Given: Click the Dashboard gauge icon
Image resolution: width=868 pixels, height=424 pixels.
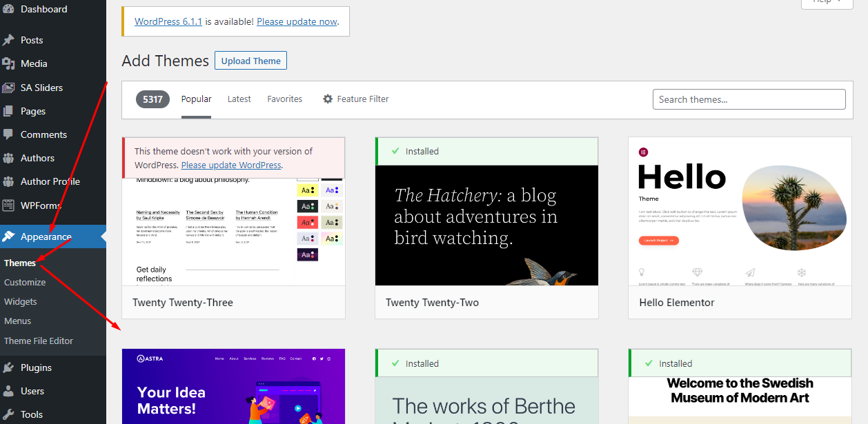Looking at the screenshot, I should (8, 9).
